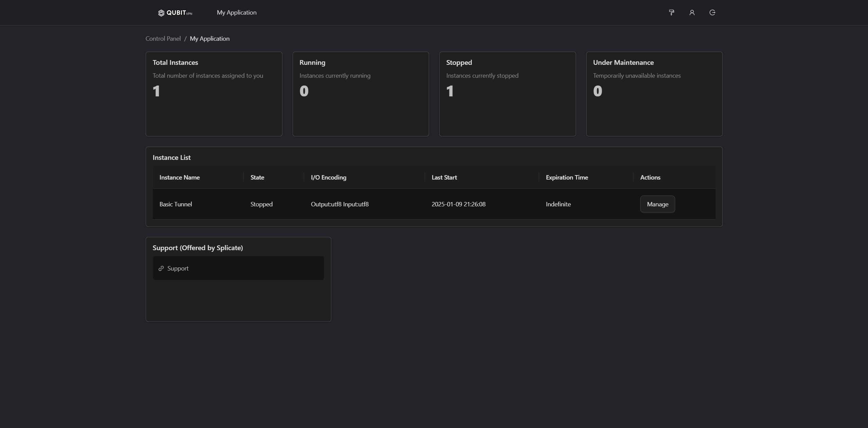Click the Total Instances card

tap(214, 94)
